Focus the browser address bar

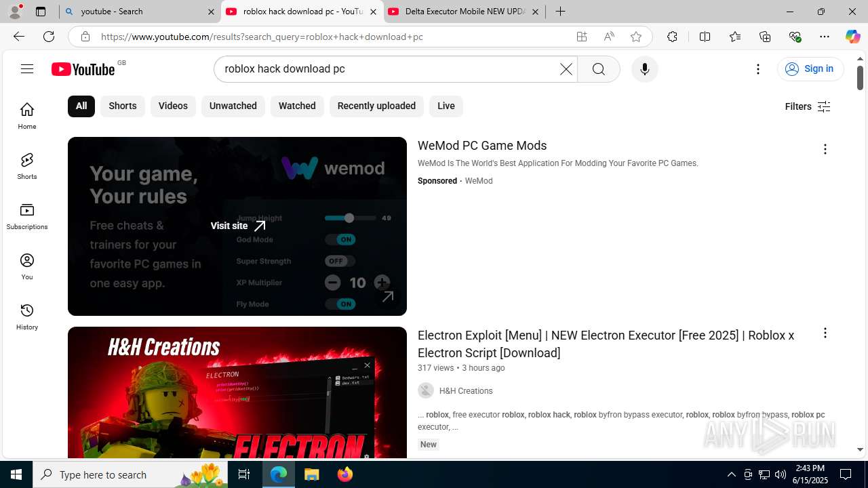click(x=332, y=37)
